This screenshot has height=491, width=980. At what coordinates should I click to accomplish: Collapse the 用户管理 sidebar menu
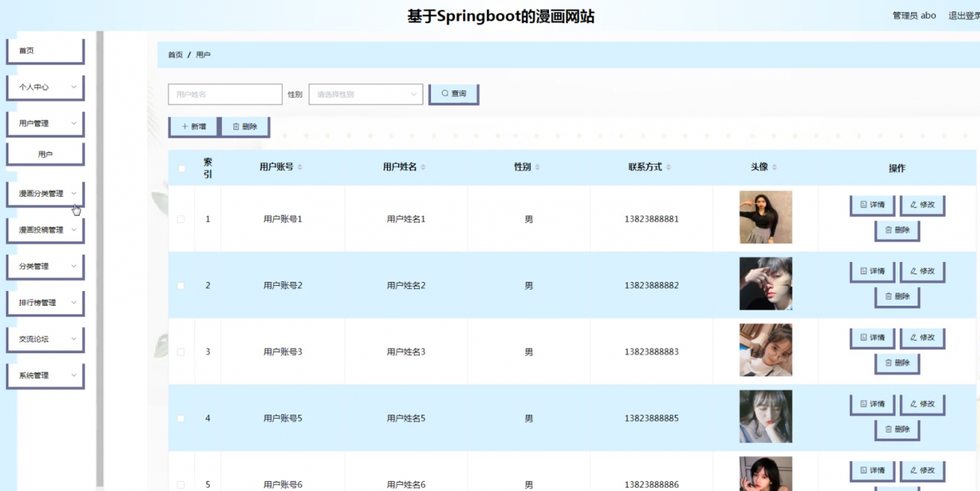(x=45, y=123)
